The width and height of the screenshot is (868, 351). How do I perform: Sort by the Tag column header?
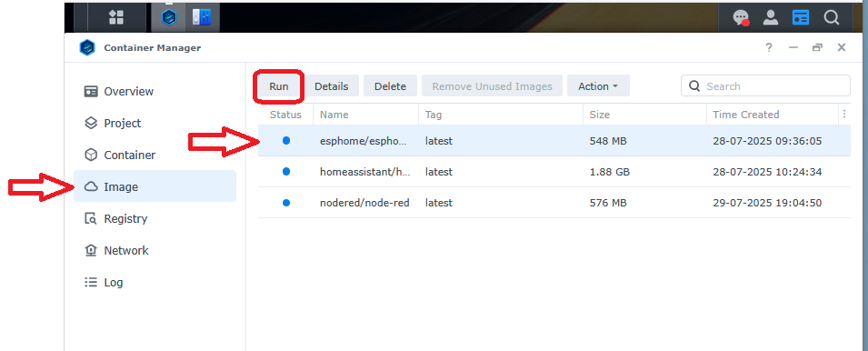point(501,115)
